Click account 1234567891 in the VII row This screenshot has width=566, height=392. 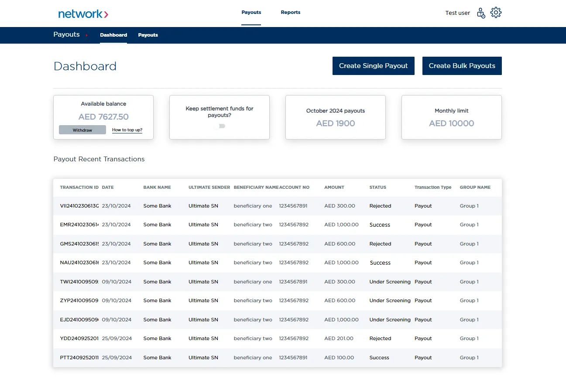click(x=293, y=206)
